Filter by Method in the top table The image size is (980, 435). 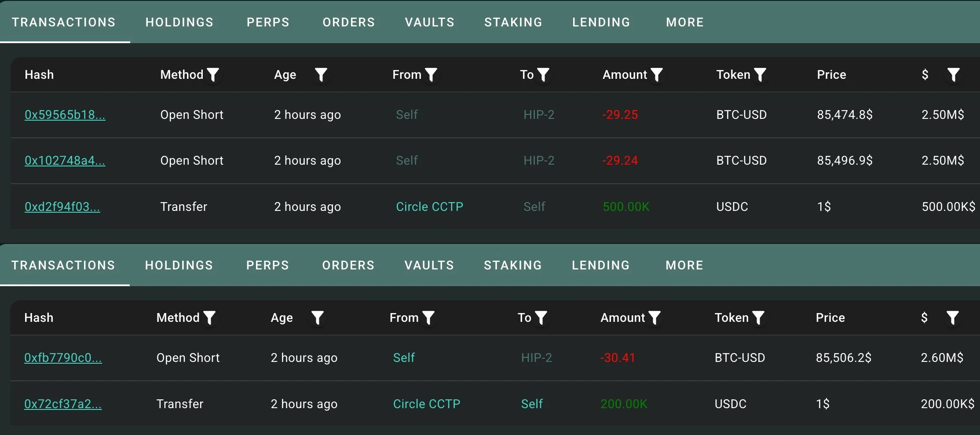pyautogui.click(x=213, y=75)
